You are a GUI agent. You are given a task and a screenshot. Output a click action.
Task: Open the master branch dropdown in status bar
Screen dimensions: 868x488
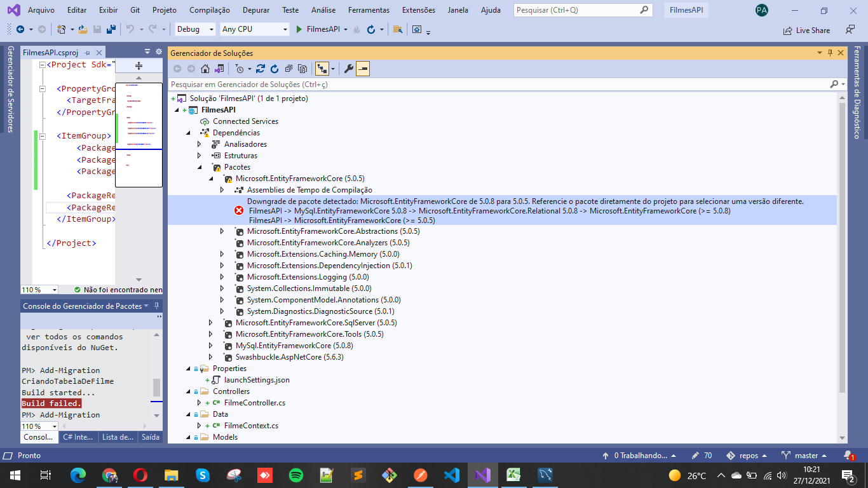point(804,456)
